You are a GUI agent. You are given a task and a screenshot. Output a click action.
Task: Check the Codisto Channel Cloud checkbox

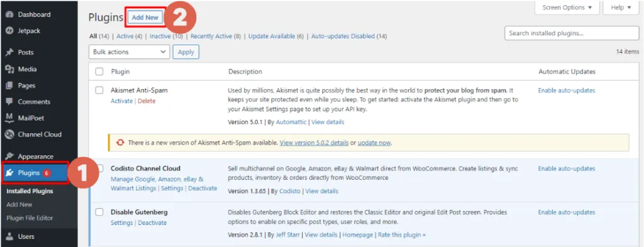[101, 168]
